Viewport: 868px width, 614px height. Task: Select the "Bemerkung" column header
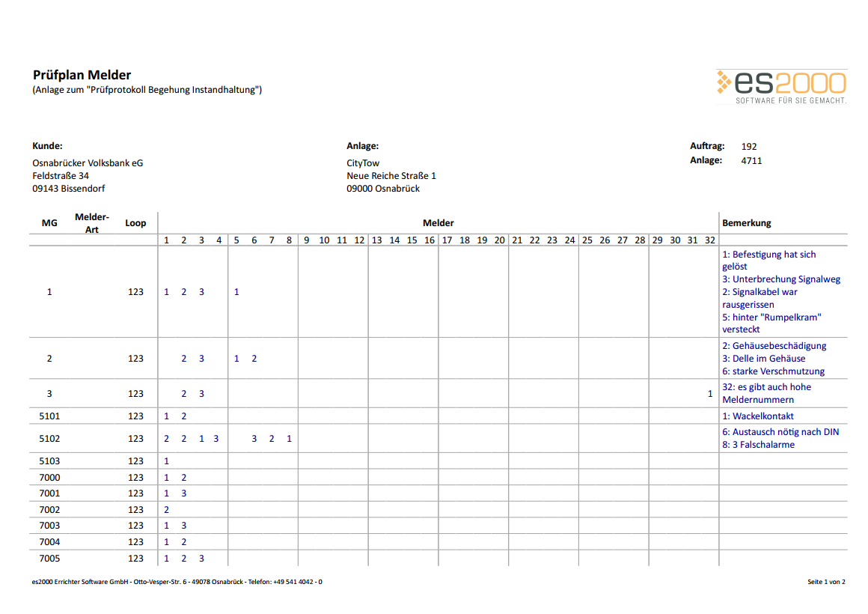[747, 223]
